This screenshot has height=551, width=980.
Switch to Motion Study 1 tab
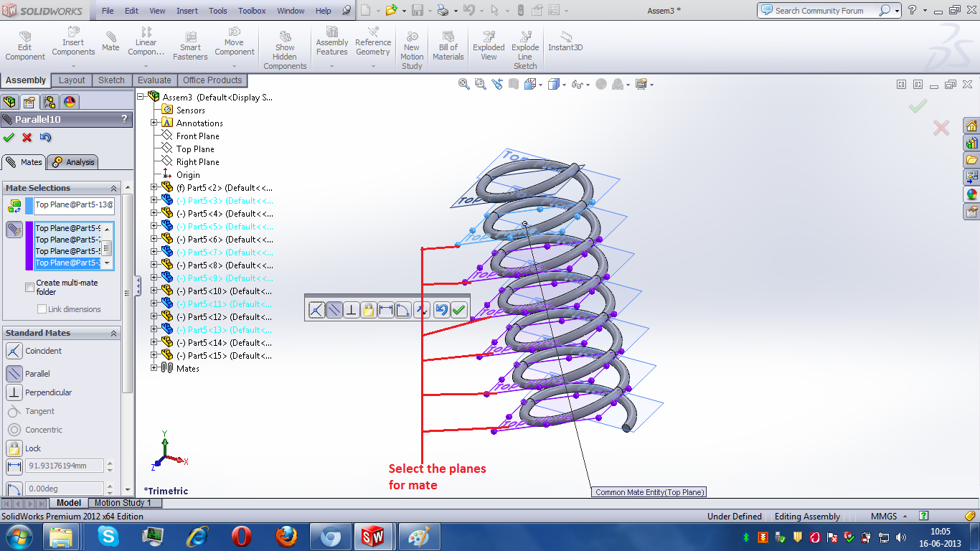coord(123,503)
